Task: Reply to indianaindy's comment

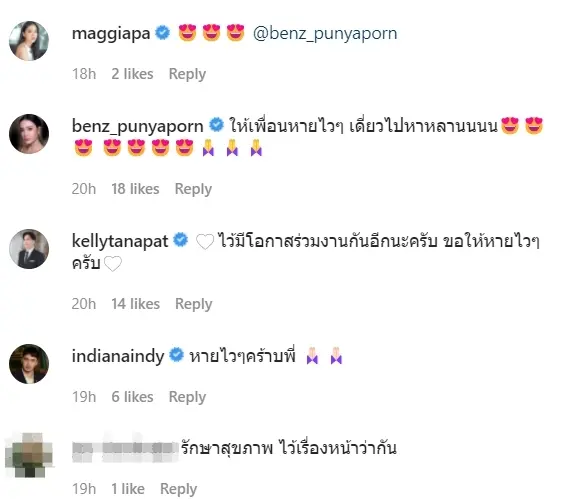Action: 187,397
